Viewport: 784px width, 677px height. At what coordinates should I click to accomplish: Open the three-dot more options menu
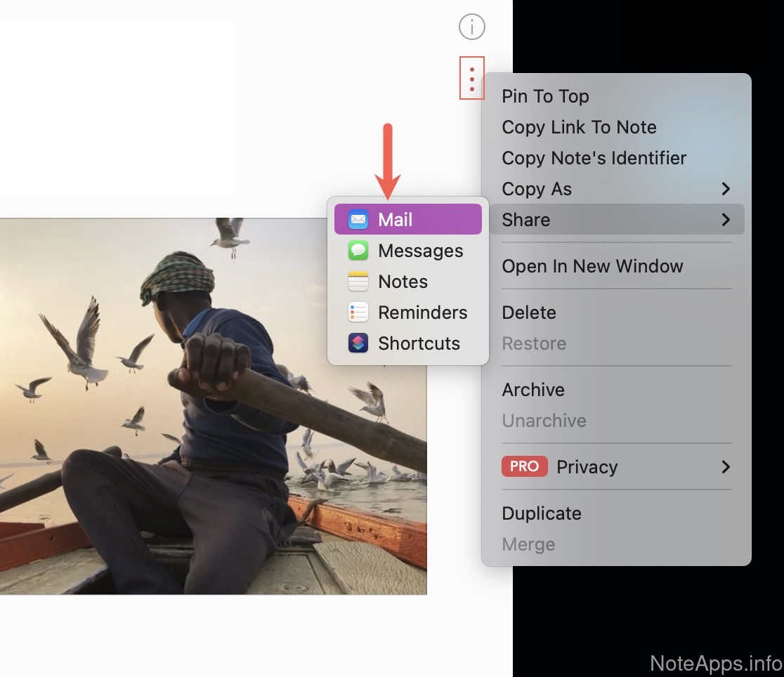coord(471,78)
